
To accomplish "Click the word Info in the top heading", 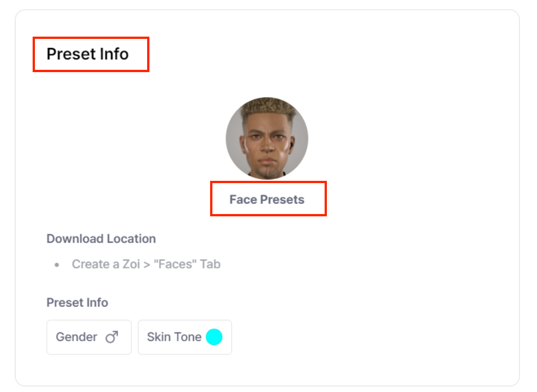I will tap(114, 54).
